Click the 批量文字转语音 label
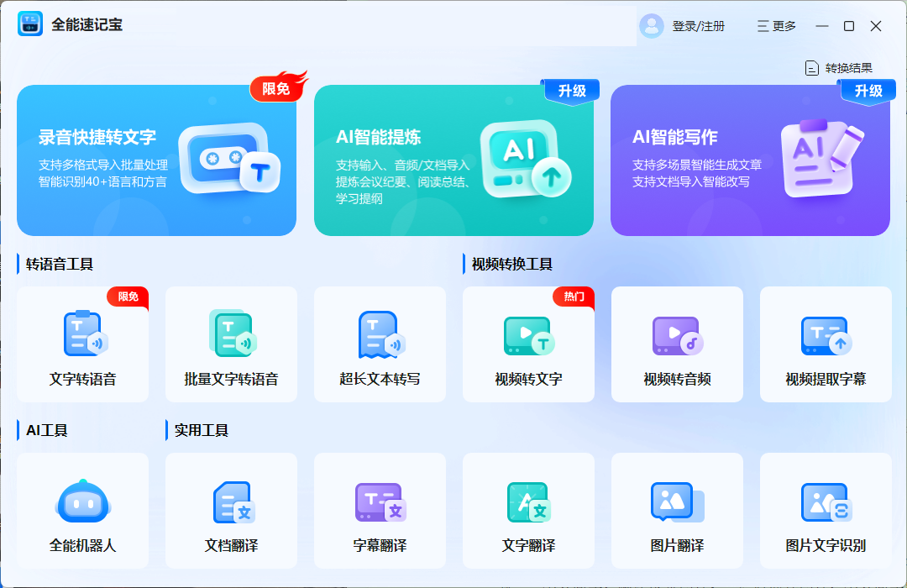 coord(232,380)
